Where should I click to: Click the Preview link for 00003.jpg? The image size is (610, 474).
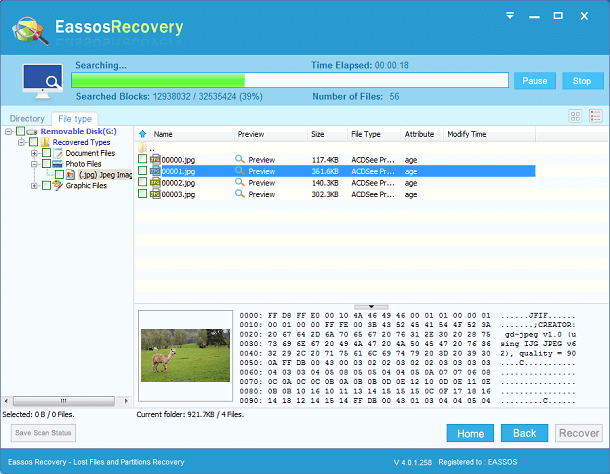click(261, 194)
